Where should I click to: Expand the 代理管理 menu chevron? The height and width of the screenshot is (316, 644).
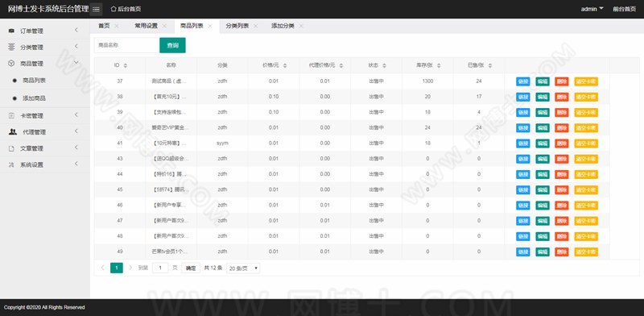point(76,131)
